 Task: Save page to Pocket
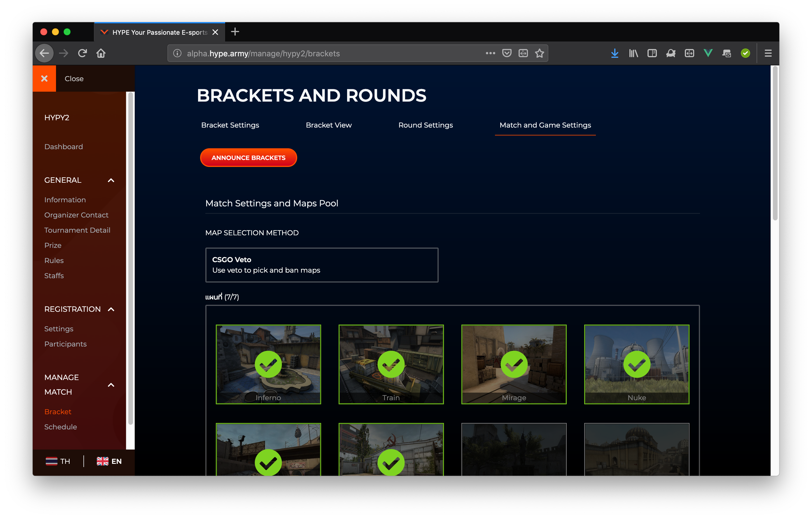[507, 53]
